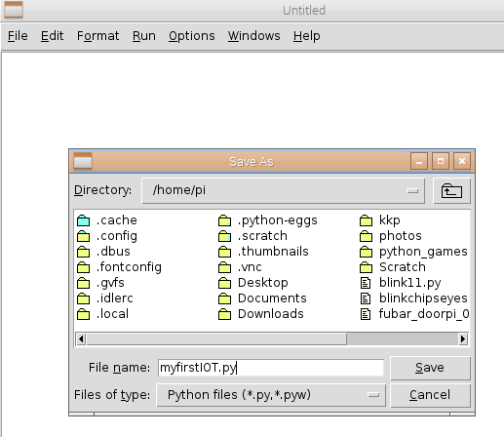504x437 pixels.
Task: Click the File name input field
Action: coord(271,368)
